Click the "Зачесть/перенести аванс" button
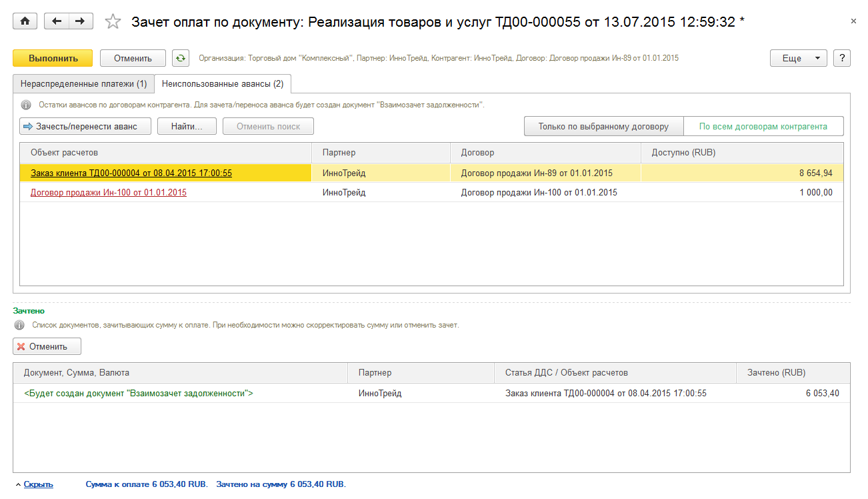Screen dimensions: 868x499 click(x=86, y=126)
